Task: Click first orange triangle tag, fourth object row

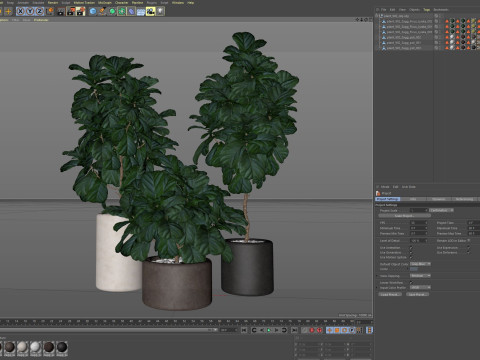Action: tap(447, 37)
